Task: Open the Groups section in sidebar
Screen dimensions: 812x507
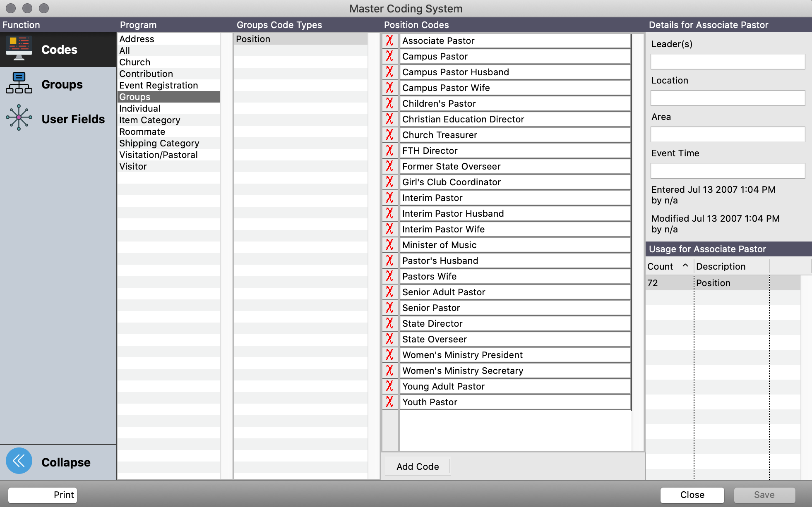Action: [x=61, y=84]
